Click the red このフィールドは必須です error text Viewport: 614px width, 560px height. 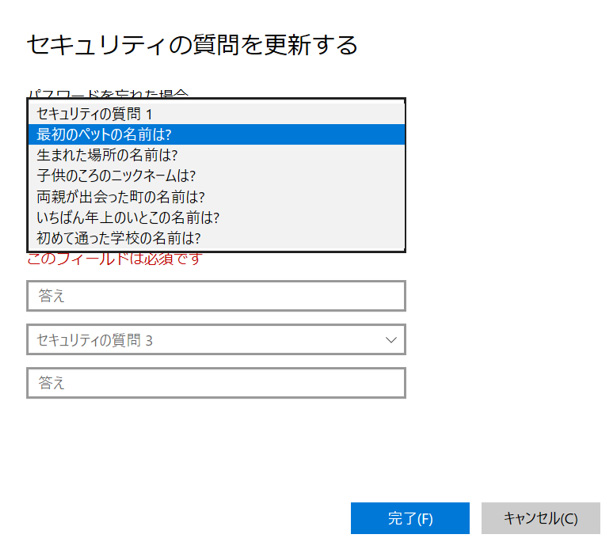[x=115, y=260]
